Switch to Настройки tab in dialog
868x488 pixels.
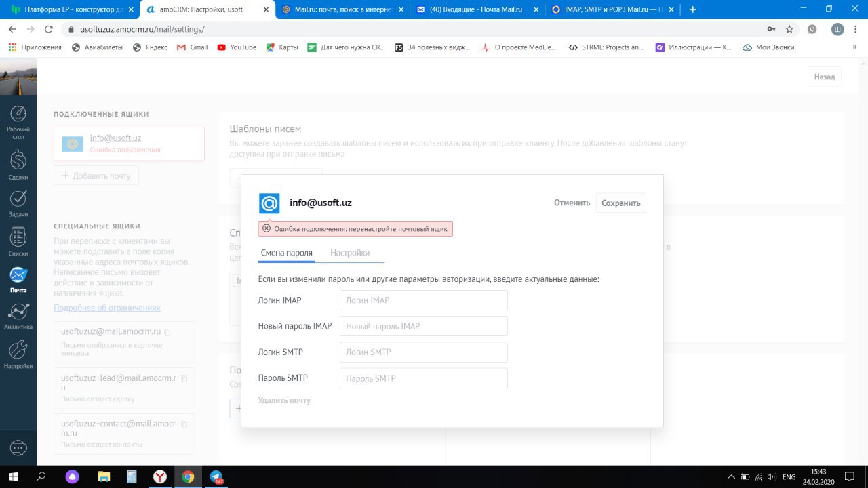coord(350,253)
